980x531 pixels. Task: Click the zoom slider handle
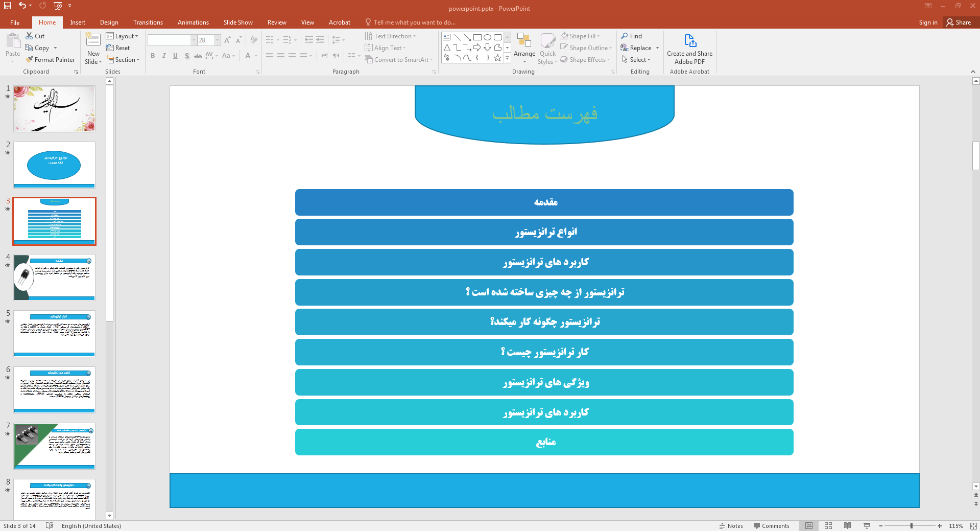pos(911,526)
